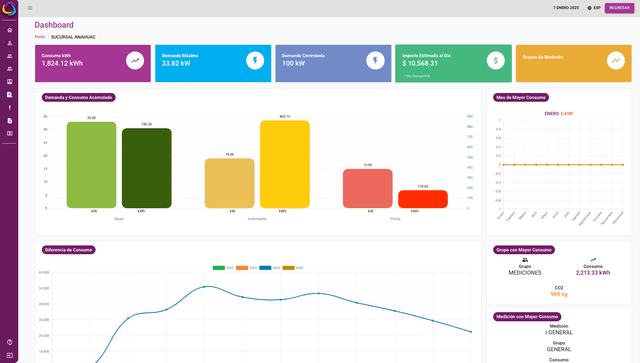640x363 pixels.
Task: Click the Grupo con Mayor Consumo header
Action: (x=524, y=250)
